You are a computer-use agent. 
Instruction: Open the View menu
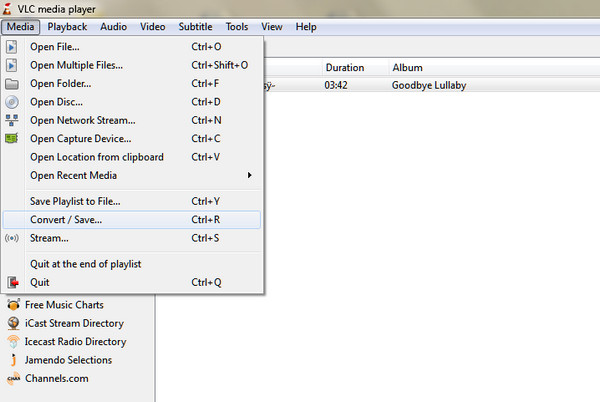(x=272, y=27)
